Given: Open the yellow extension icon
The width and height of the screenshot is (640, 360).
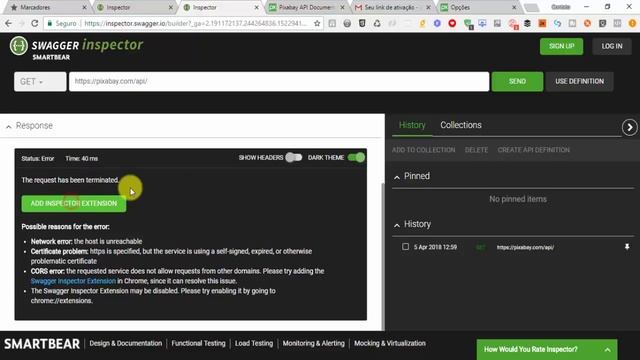Looking at the screenshot, I should [x=422, y=23].
